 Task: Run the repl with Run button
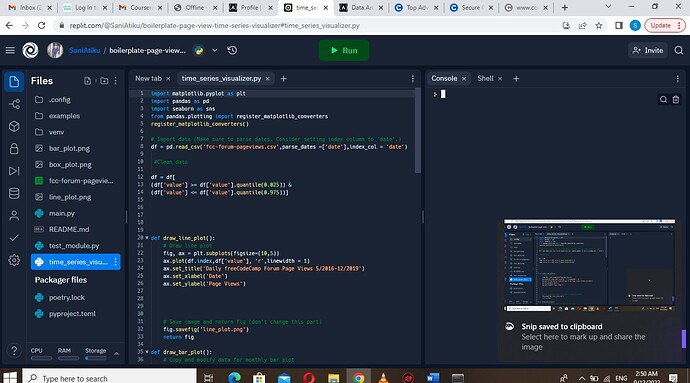[x=344, y=50]
